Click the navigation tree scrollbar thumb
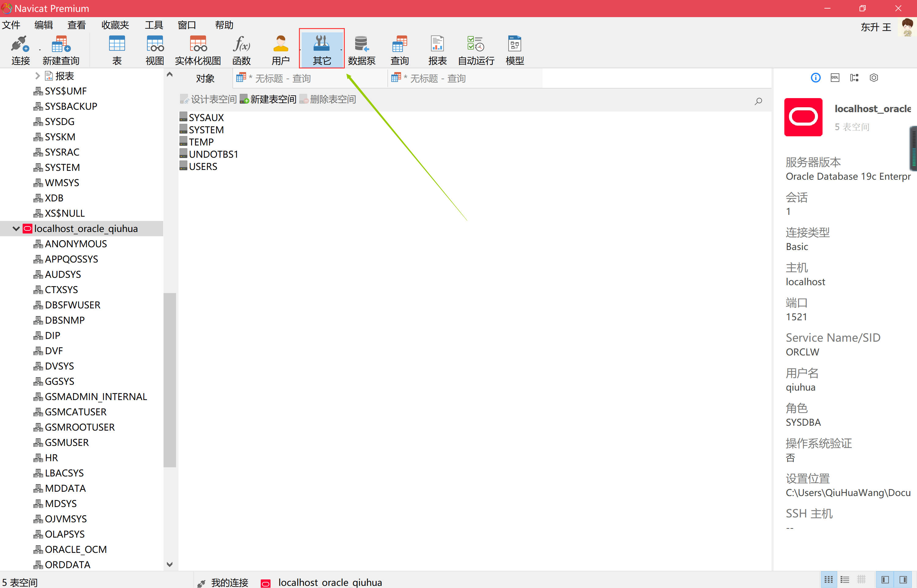Screen dimensions: 917x588 (x=170, y=380)
